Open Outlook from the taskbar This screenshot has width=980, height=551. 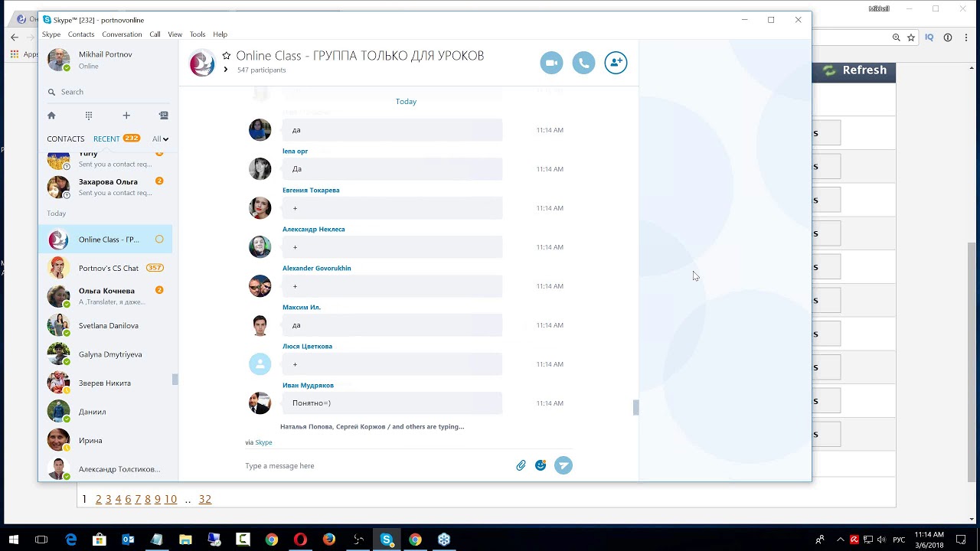pos(128,540)
